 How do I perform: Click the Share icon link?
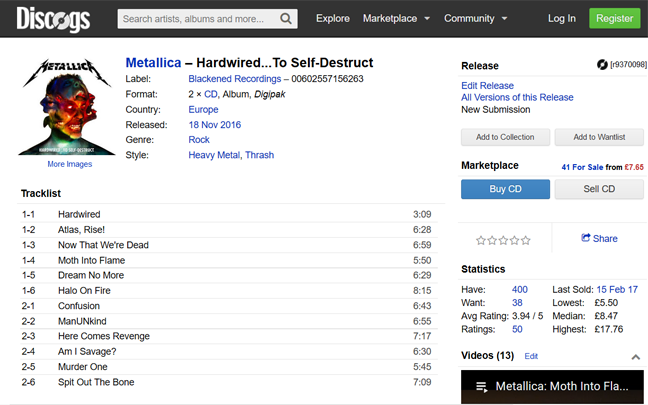coord(599,238)
